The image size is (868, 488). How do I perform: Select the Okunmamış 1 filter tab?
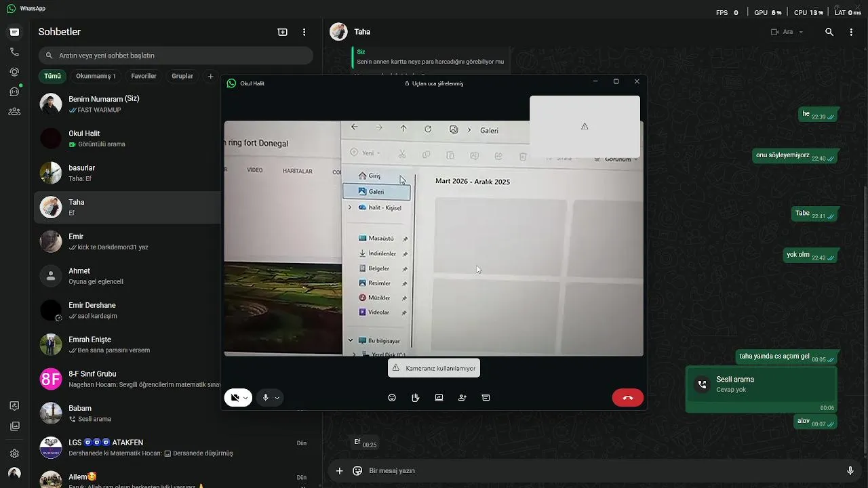[x=96, y=77]
